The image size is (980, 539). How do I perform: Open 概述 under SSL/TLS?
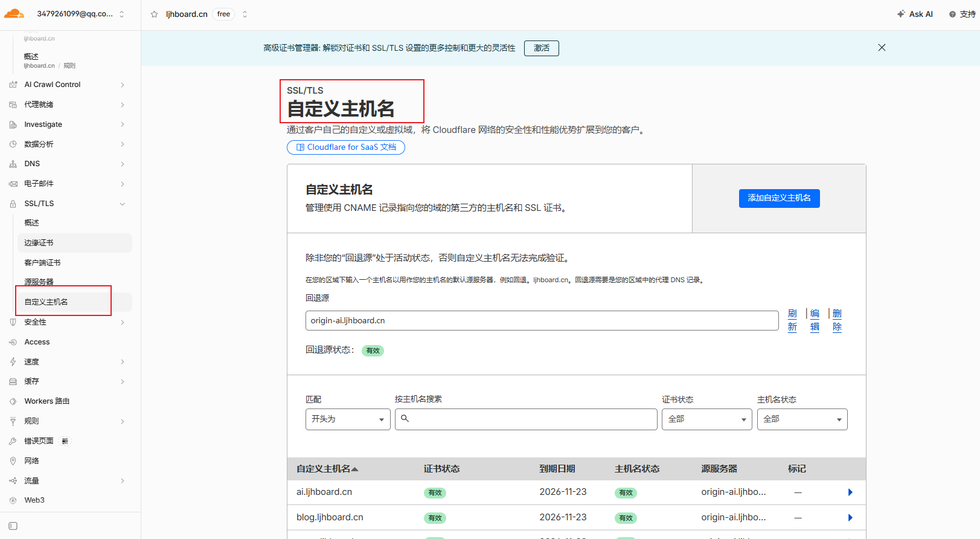click(x=31, y=223)
